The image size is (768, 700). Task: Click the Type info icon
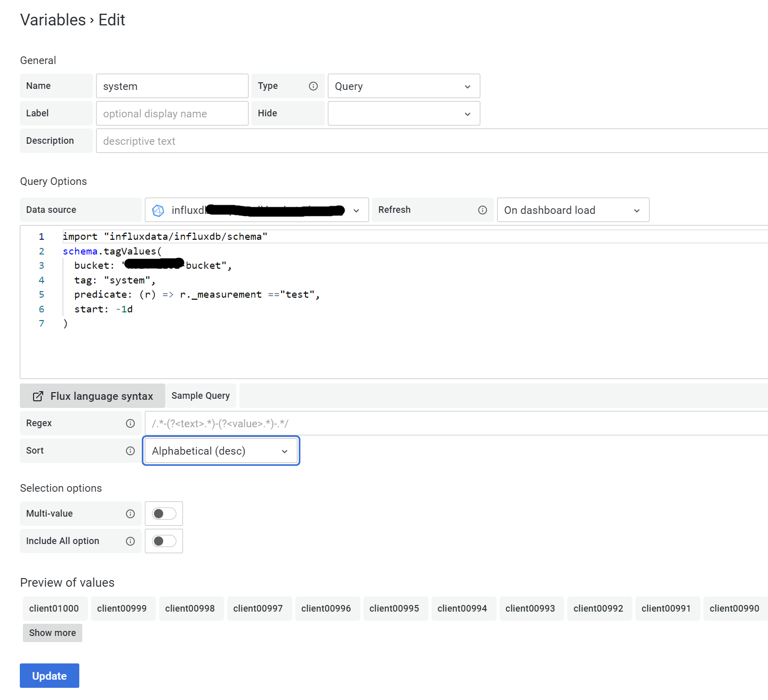[x=314, y=85]
